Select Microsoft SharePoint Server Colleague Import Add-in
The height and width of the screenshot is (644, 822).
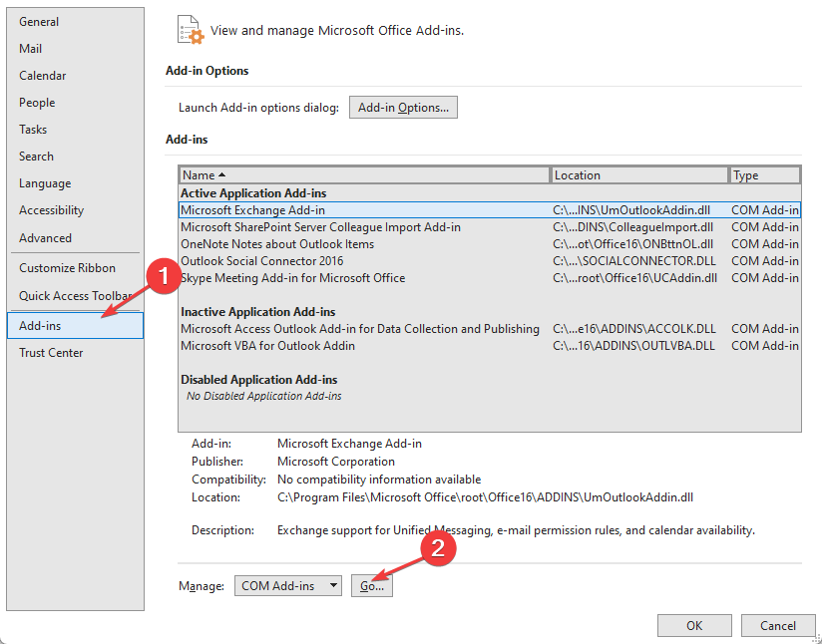point(490,227)
